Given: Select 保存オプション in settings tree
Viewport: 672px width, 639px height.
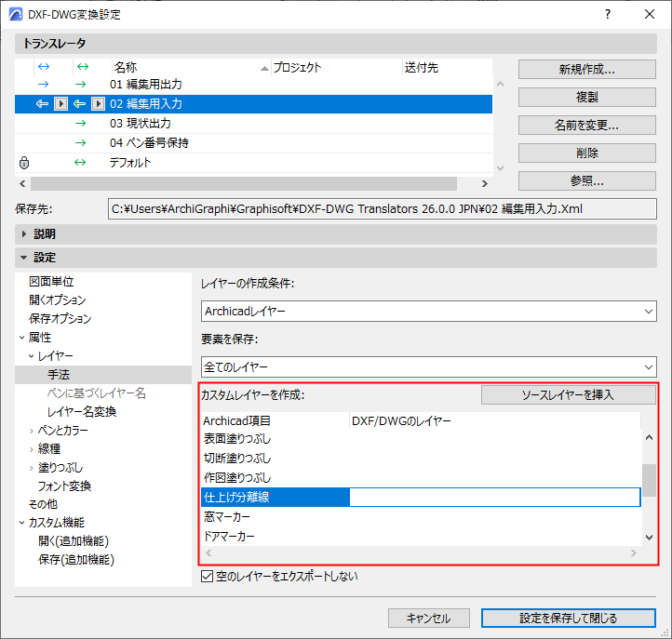Looking at the screenshot, I should point(60,319).
